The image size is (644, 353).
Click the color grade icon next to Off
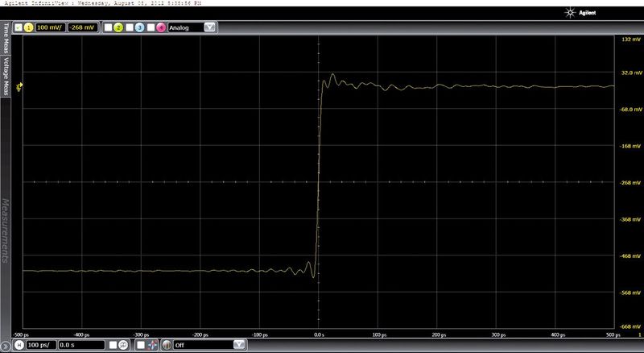click(x=167, y=345)
